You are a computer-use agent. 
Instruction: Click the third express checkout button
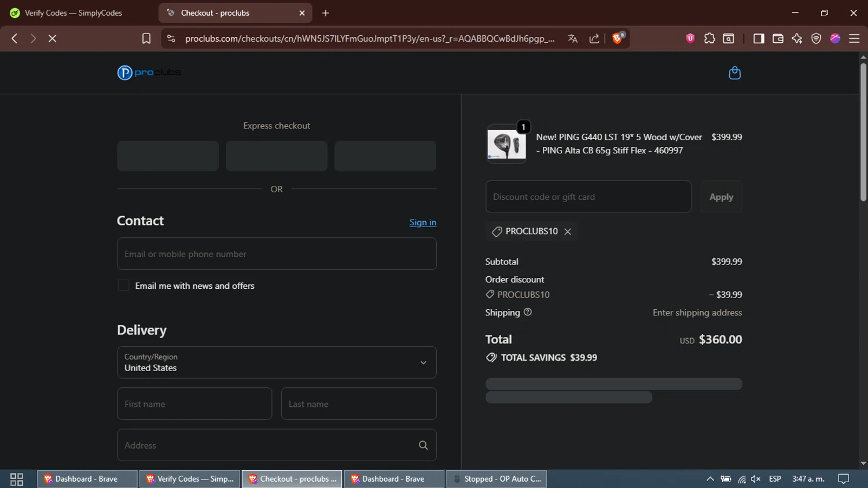coord(385,156)
